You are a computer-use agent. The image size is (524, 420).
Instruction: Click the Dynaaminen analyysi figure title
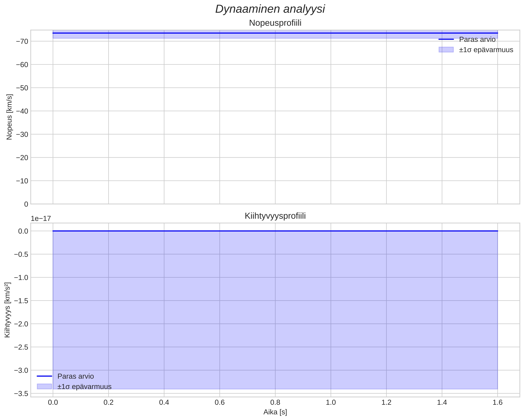pyautogui.click(x=270, y=9)
